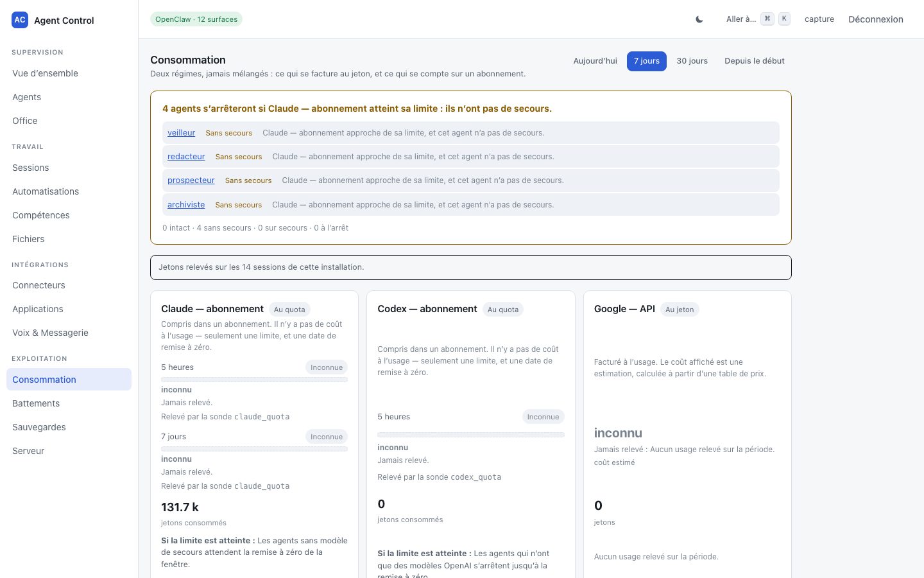Image resolution: width=924 pixels, height=578 pixels.
Task: Click the Au jeton badge on Google card
Action: point(680,310)
